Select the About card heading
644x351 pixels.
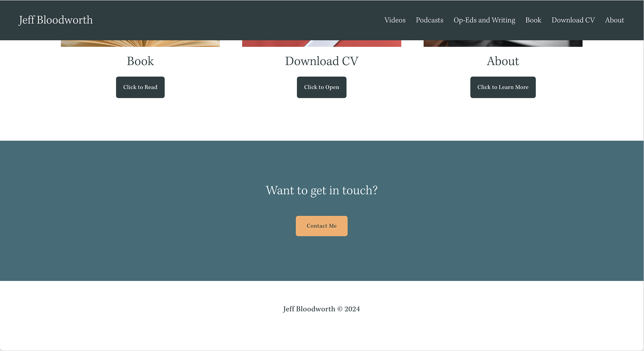tap(503, 61)
